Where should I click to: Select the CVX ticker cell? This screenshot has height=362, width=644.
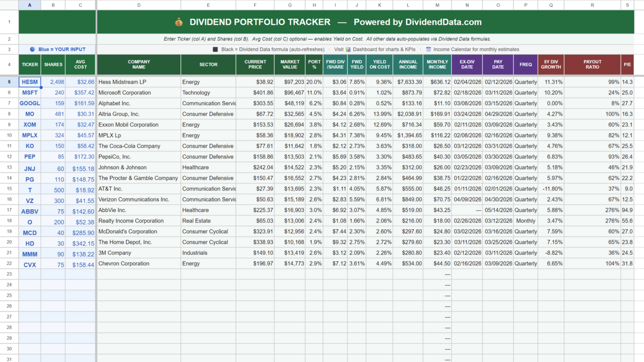(30, 264)
